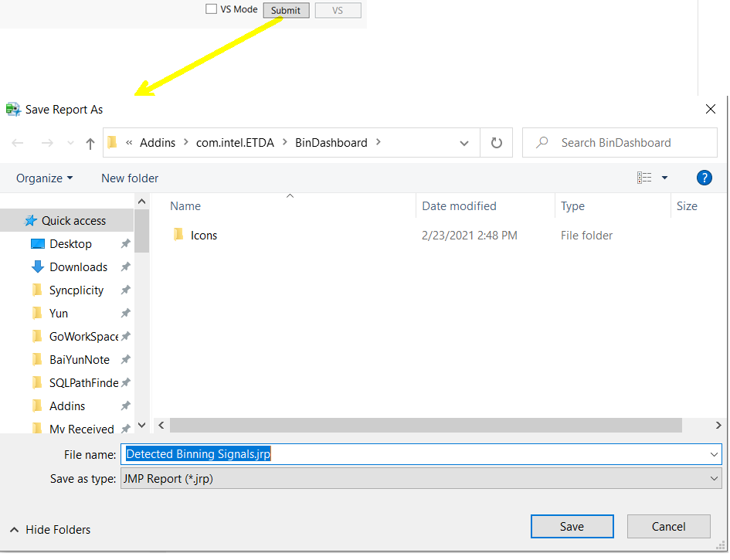Open the File name dropdown arrow

[x=714, y=454]
